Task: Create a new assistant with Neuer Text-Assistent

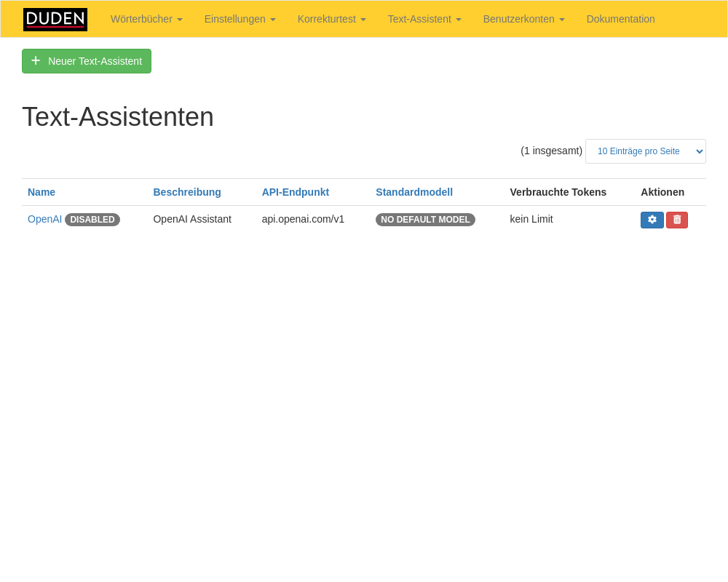Action: pyautogui.click(x=87, y=61)
